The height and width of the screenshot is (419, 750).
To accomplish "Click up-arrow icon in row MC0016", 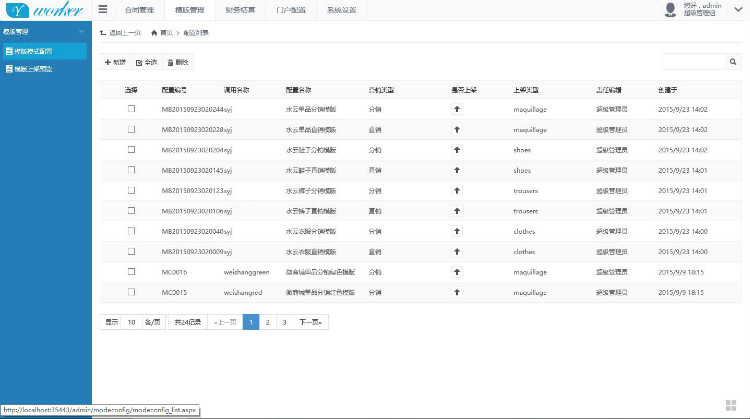I will [x=457, y=272].
